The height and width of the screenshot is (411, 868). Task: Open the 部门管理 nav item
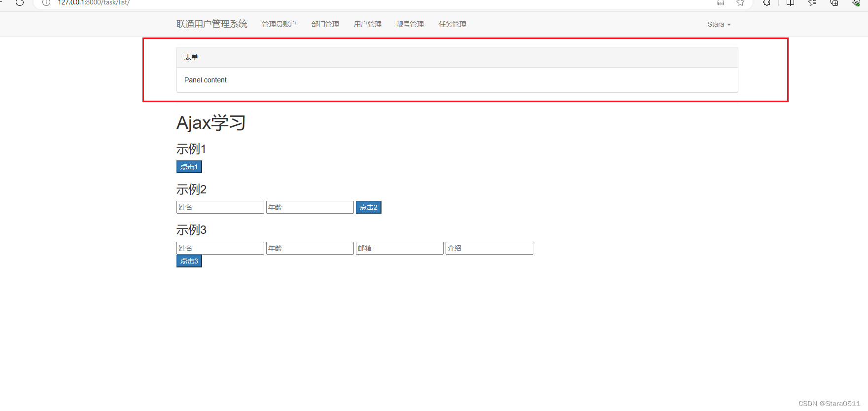point(325,24)
